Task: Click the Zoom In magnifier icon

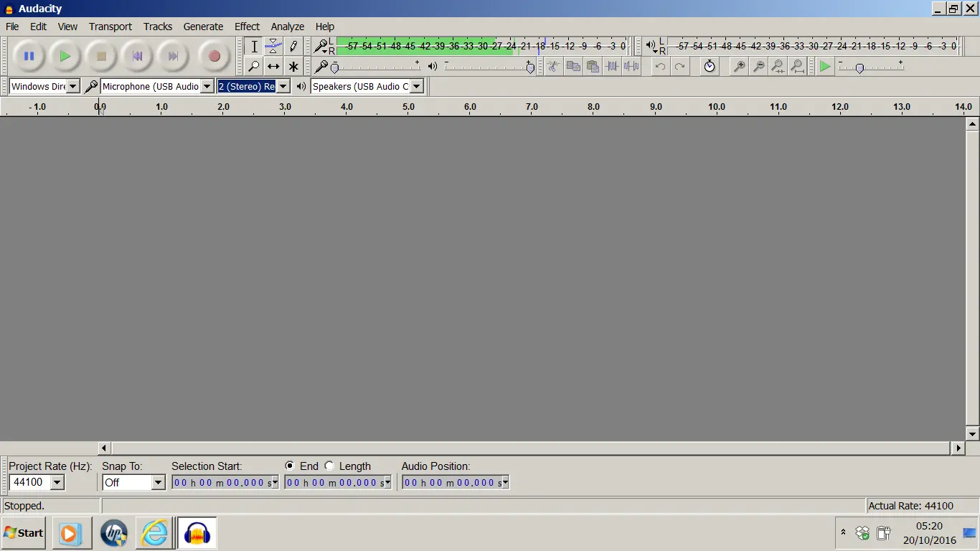Action: point(739,66)
